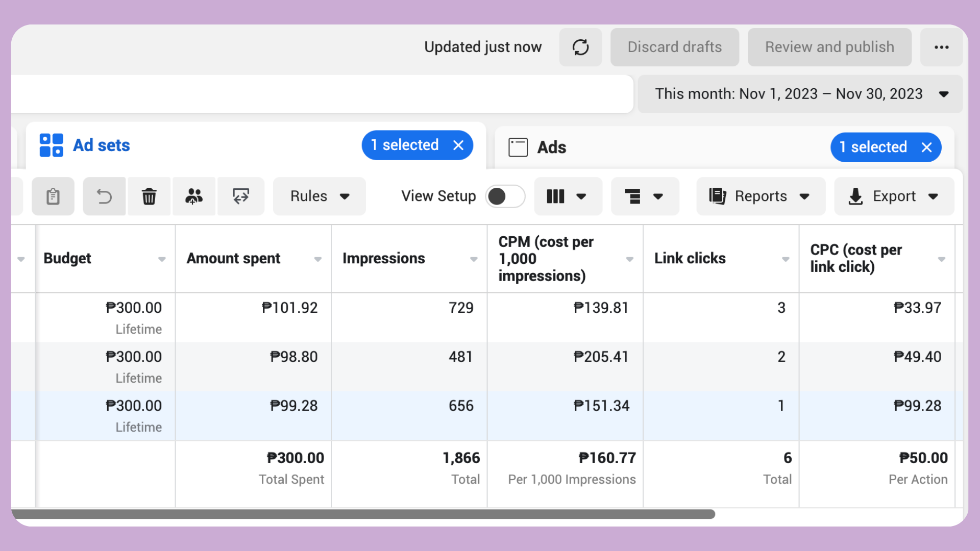Click the audience people icon
Screen dimensions: 980x551
pos(194,196)
